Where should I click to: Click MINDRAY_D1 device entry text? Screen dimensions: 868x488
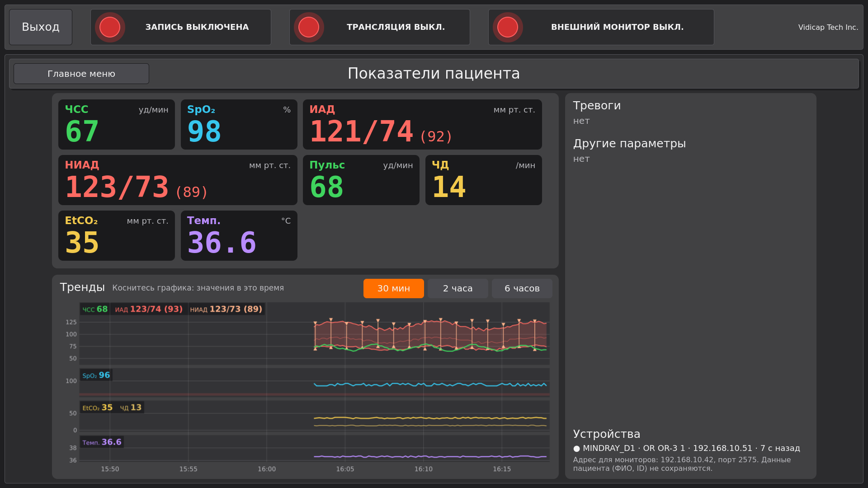[691, 448]
